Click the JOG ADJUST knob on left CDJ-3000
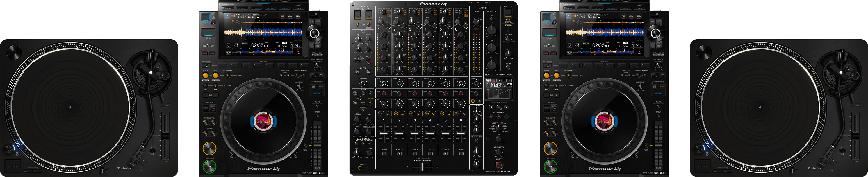 [299, 87]
